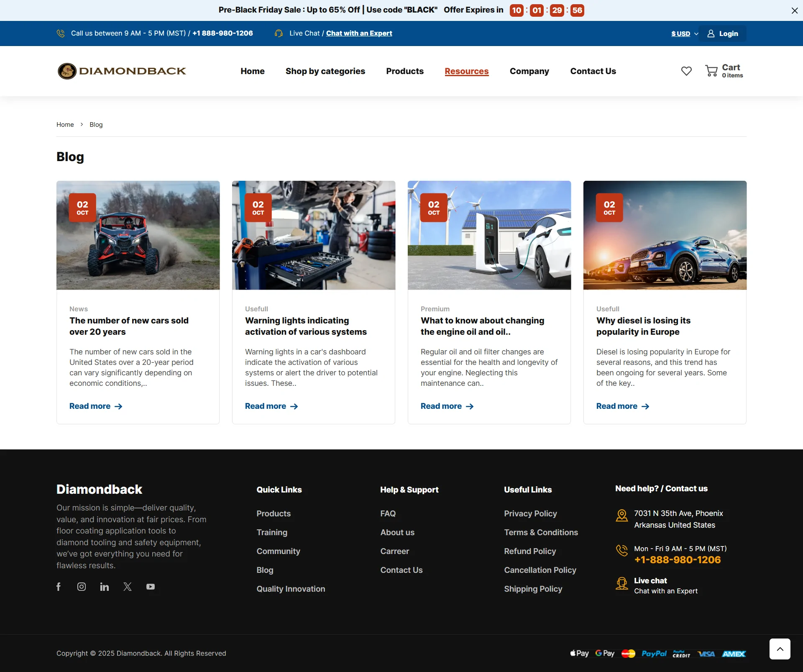Click the footer phone call icon
803x672 pixels.
(x=622, y=550)
